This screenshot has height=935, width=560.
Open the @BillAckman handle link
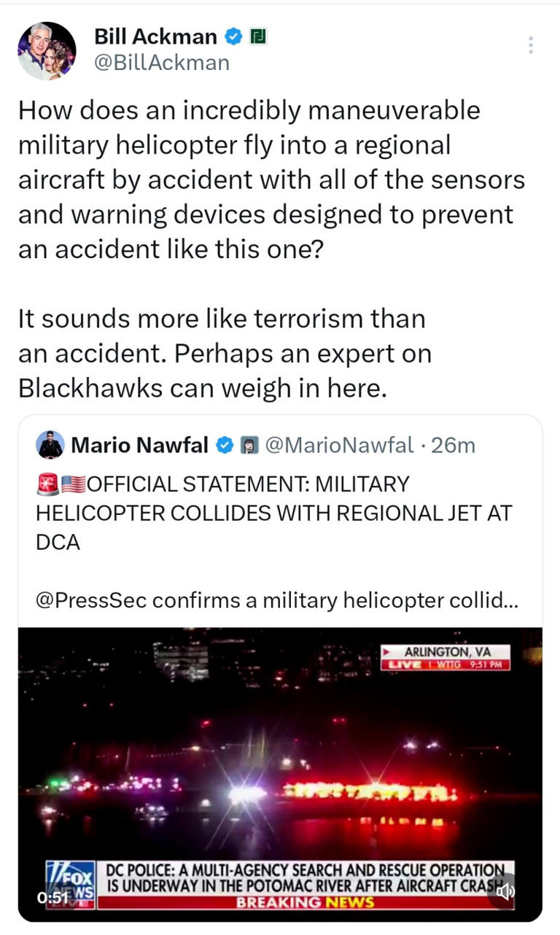click(162, 63)
